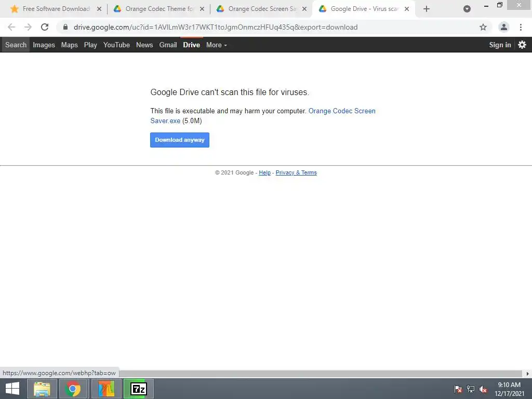Bookmark this page with the star icon

pos(483,27)
